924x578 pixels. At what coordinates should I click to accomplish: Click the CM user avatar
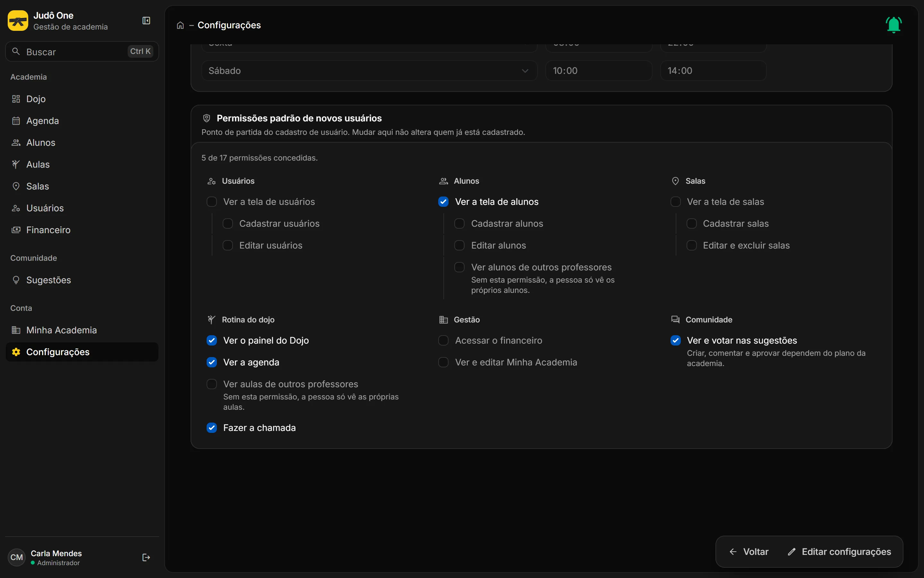(16, 557)
